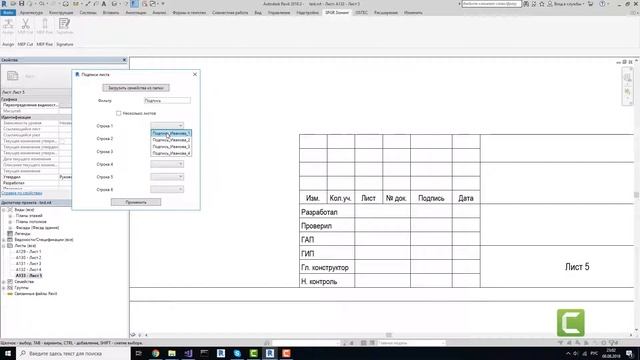Select sheet A132 - Лист 4
This screenshot has width=640, height=360.
[29, 269]
